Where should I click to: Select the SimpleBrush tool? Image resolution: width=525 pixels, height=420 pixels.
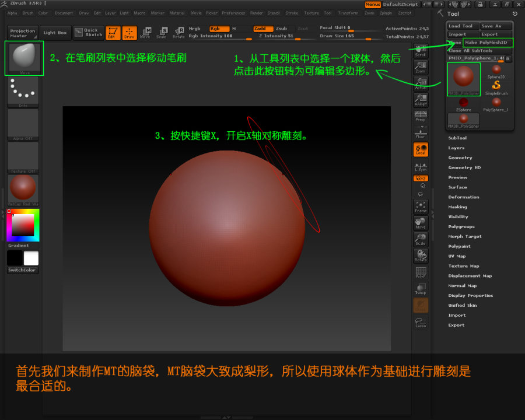point(496,88)
